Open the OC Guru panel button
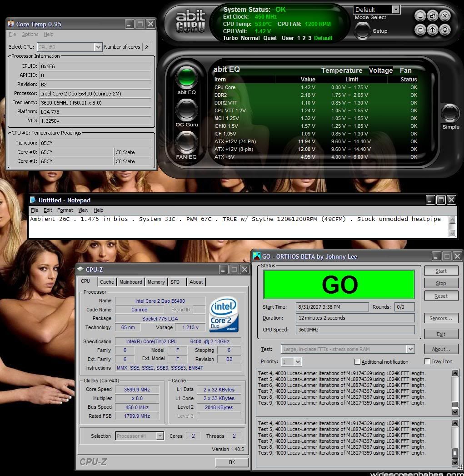Image resolution: width=464 pixels, height=476 pixels. point(186,110)
